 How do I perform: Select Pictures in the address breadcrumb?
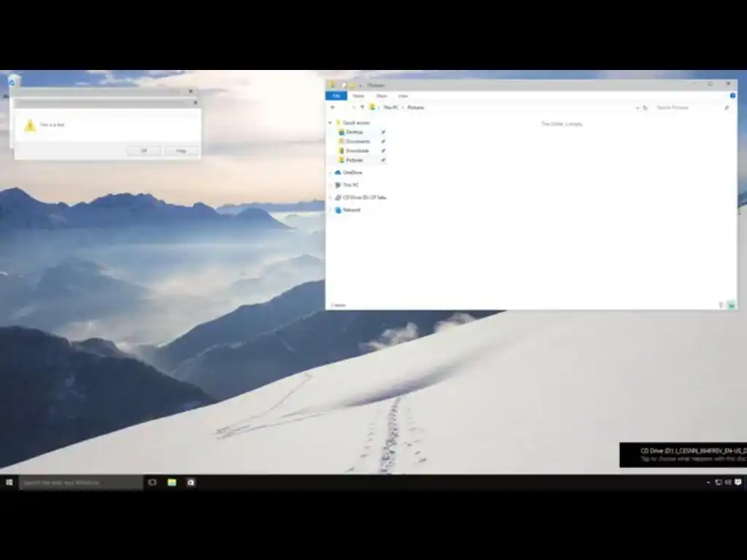coord(415,108)
